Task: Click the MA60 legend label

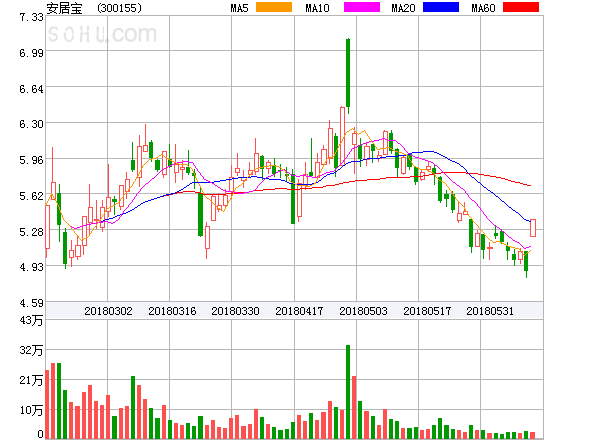Action: pos(483,8)
